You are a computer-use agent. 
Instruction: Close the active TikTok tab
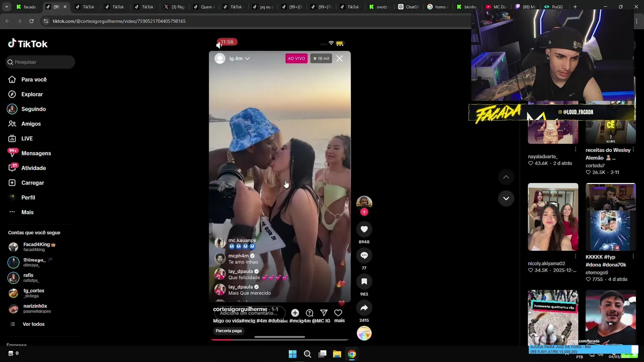64,7
